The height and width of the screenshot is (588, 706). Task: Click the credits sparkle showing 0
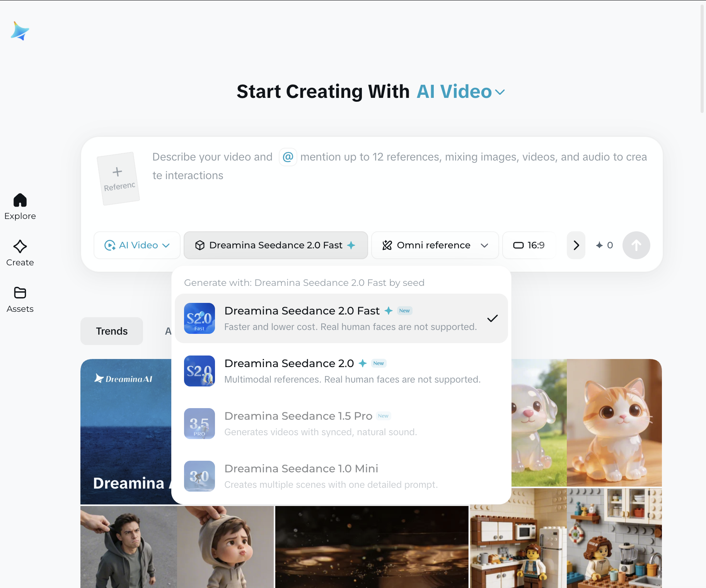604,245
